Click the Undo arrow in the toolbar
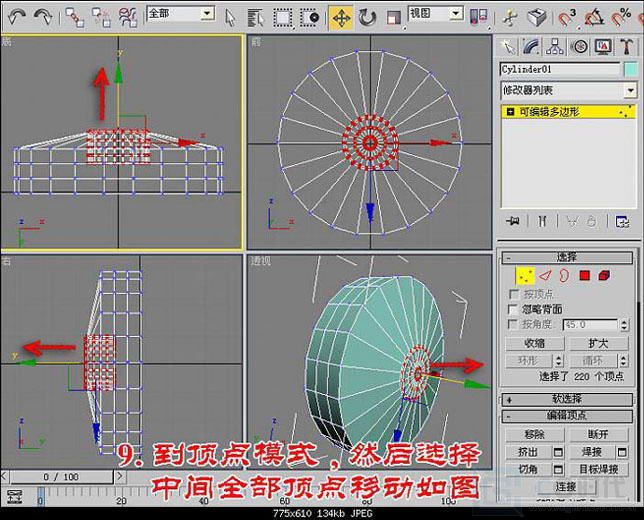 16,17
